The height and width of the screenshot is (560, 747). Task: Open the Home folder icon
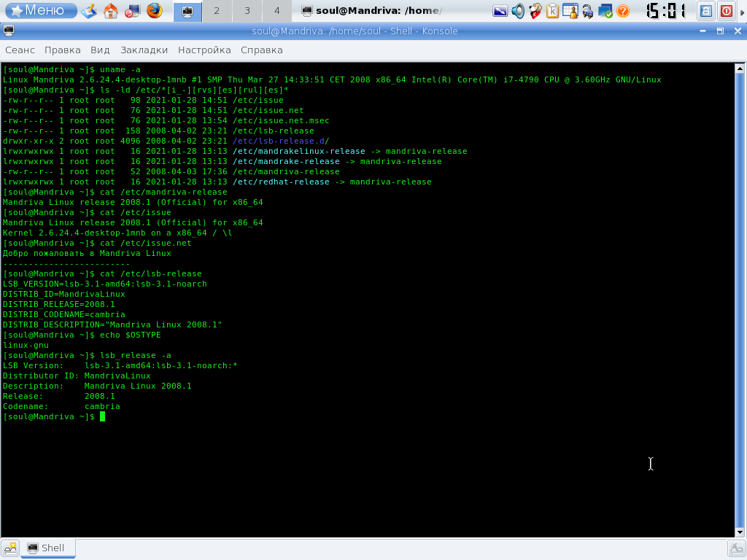[x=111, y=10]
